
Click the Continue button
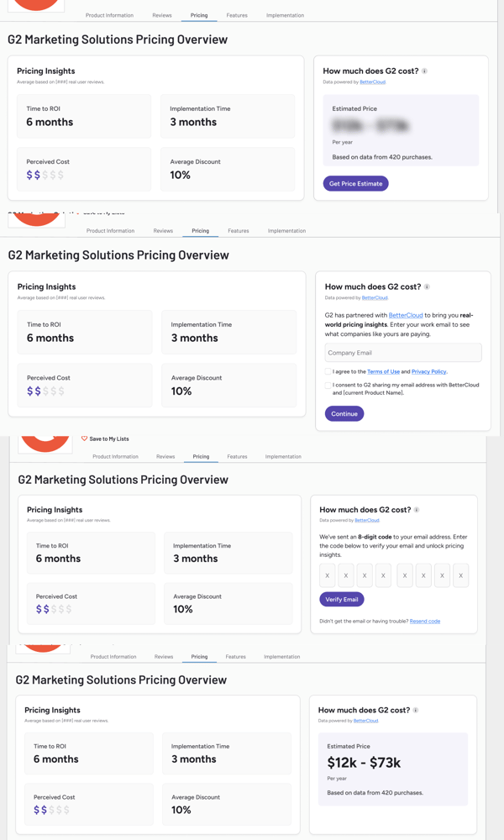pyautogui.click(x=344, y=413)
